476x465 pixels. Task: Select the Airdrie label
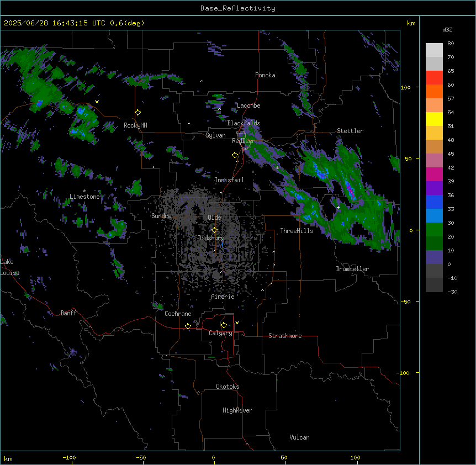223,297
